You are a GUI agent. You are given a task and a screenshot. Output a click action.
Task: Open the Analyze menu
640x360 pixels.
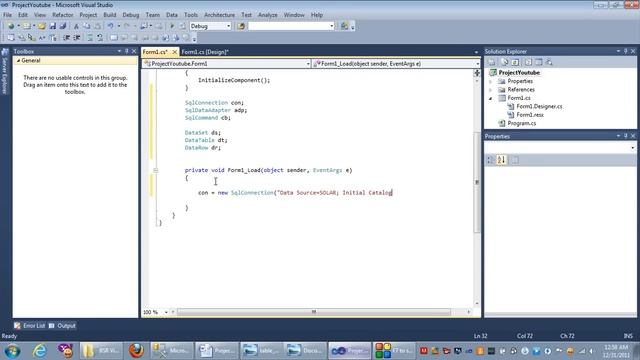(267, 15)
